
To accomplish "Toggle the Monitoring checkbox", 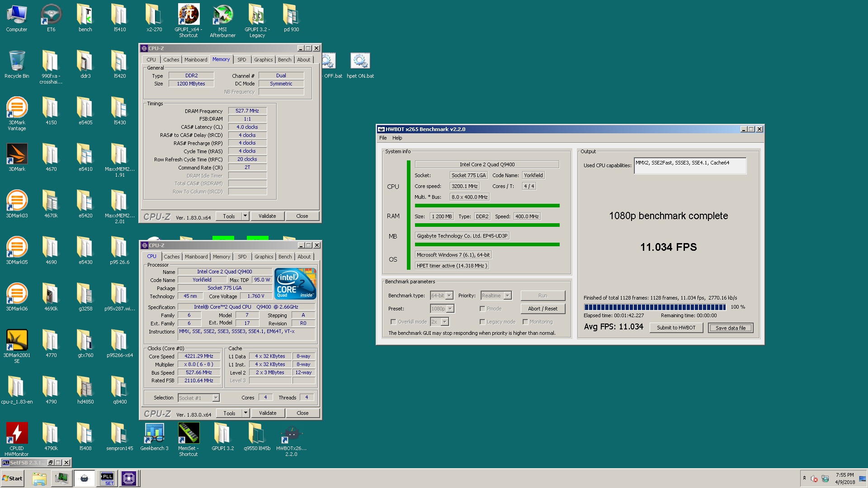I will pyautogui.click(x=525, y=322).
